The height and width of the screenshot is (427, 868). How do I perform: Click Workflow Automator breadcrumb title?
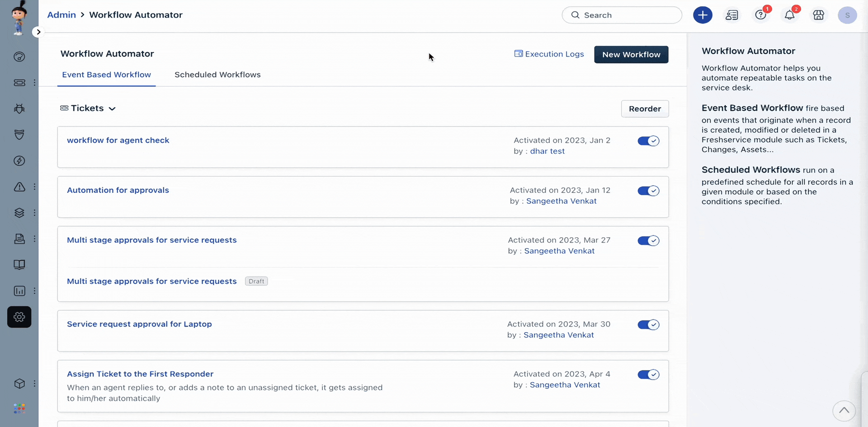pos(136,14)
